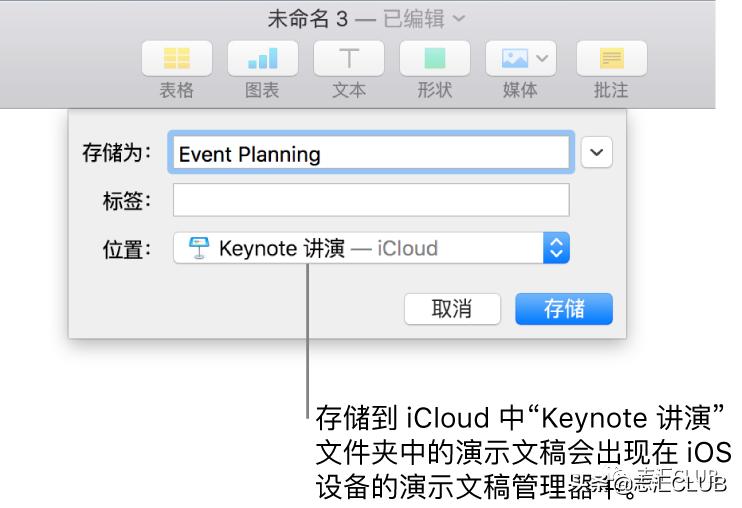Click the Comment (批注) toolbar icon
Screen dimensions: 742x508
pos(611,59)
